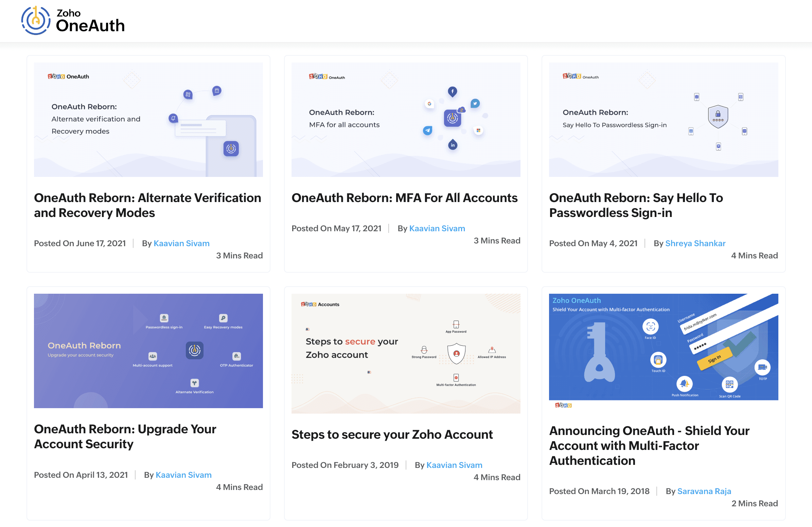This screenshot has height=527, width=812.
Task: Open the Zoho OneAuth Shield Your Account thumbnail
Action: [664, 351]
